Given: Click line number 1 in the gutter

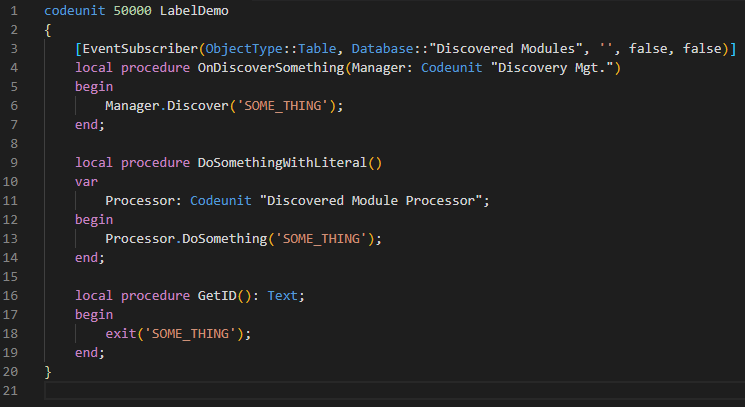Looking at the screenshot, I should 14,10.
